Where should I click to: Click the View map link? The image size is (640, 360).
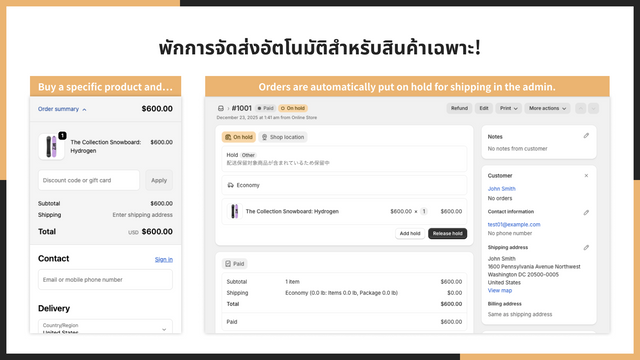(x=500, y=291)
